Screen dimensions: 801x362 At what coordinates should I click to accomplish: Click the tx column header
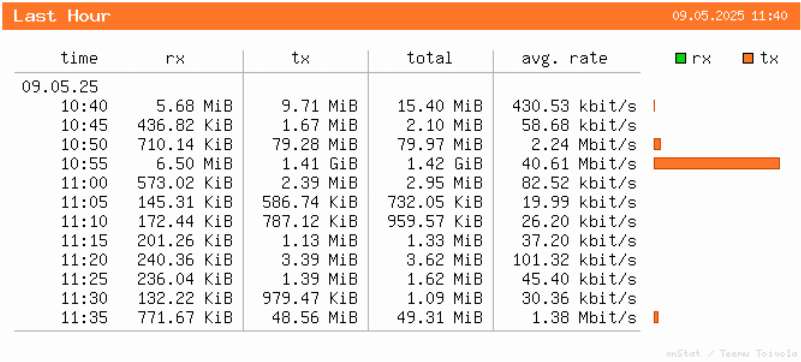(300, 59)
